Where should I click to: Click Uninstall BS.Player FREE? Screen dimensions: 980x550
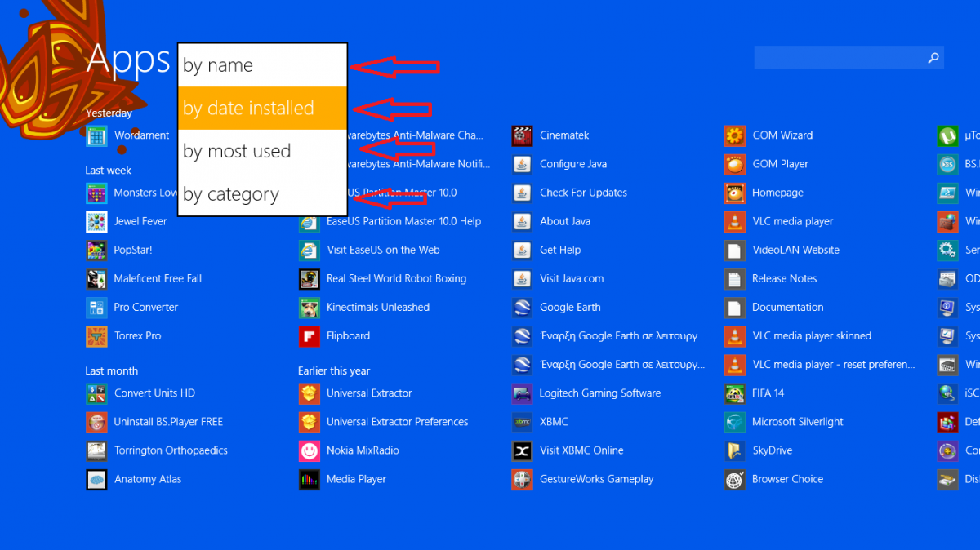point(154,422)
